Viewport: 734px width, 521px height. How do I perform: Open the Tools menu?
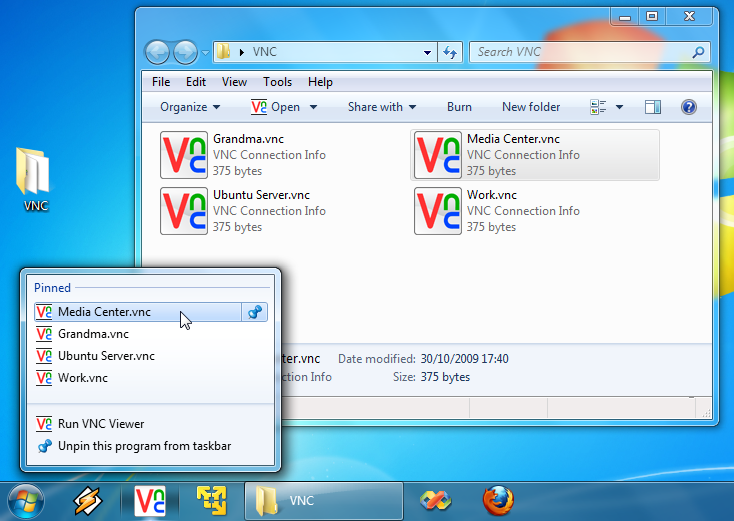pyautogui.click(x=277, y=82)
